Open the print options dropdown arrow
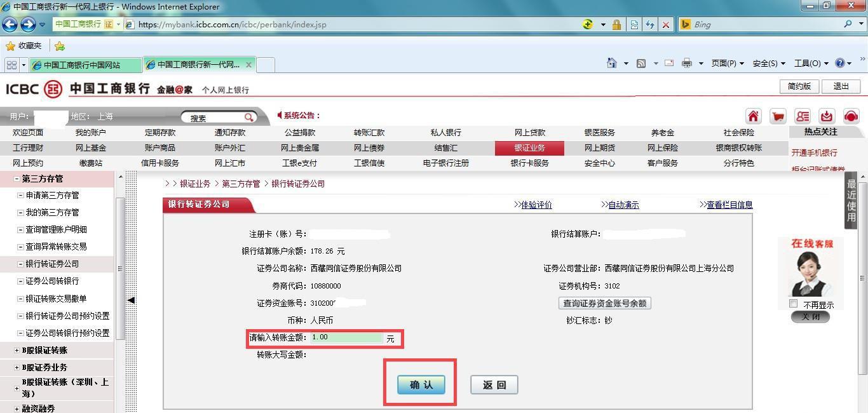Viewport: 868px width, 413px height. tap(701, 63)
